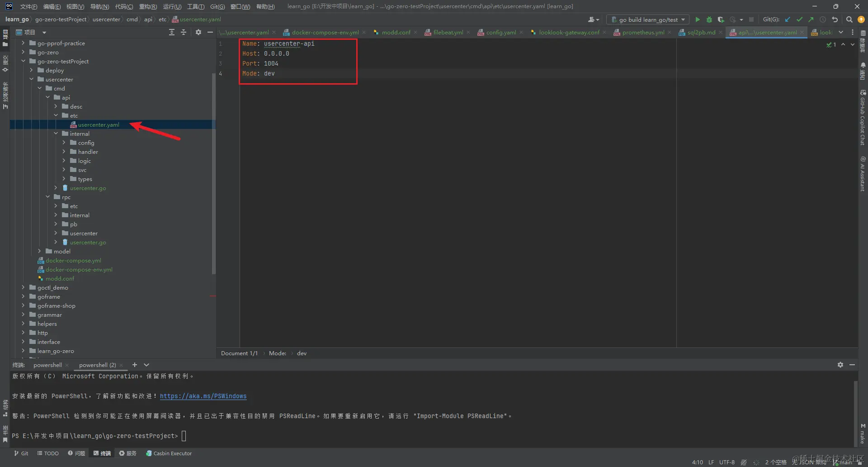
Task: Open Search Everywhere magnifier
Action: point(849,19)
